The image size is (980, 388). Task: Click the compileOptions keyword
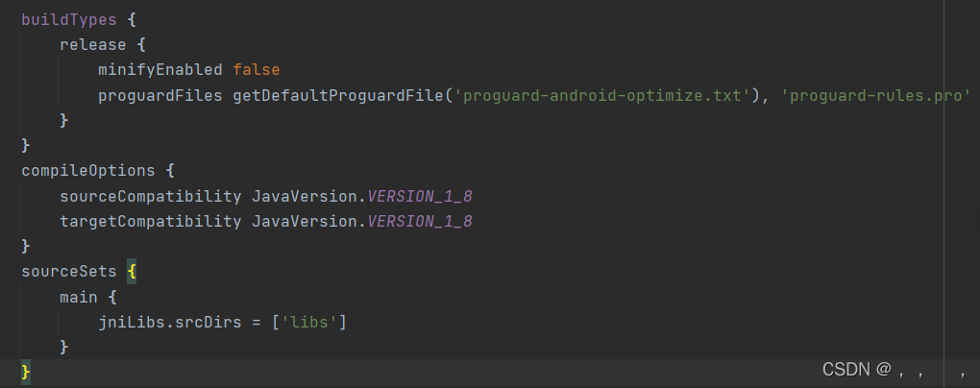click(x=88, y=171)
